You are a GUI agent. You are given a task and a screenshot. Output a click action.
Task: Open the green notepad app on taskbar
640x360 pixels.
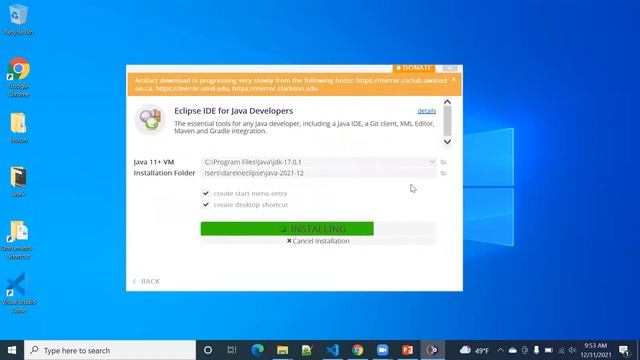pos(307,350)
